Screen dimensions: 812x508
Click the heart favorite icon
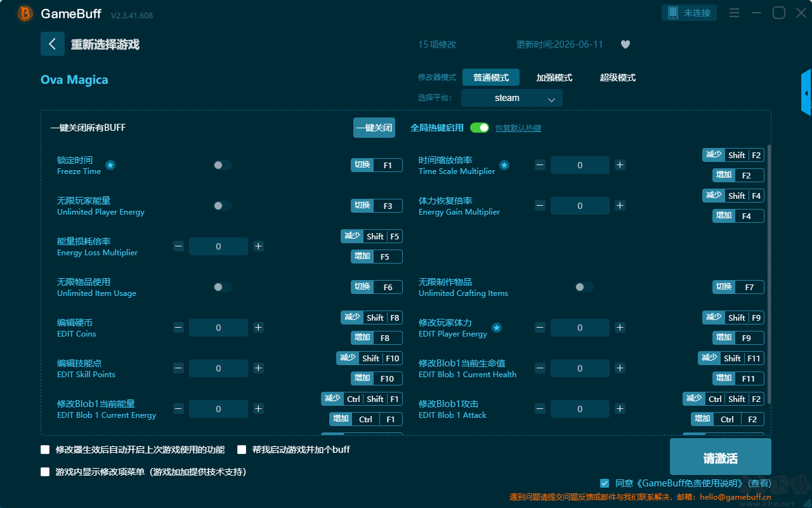(x=625, y=44)
